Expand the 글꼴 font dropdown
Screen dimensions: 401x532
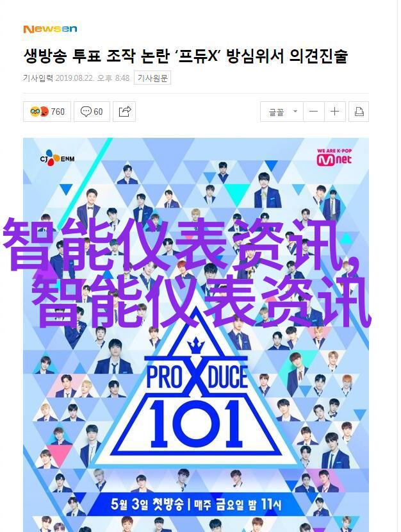point(282,112)
